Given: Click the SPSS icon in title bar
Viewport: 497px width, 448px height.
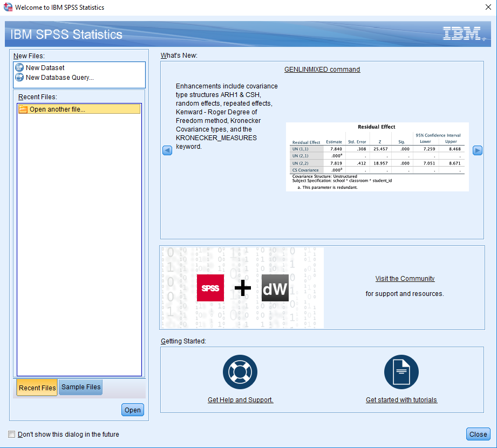Looking at the screenshot, I should (x=8, y=7).
